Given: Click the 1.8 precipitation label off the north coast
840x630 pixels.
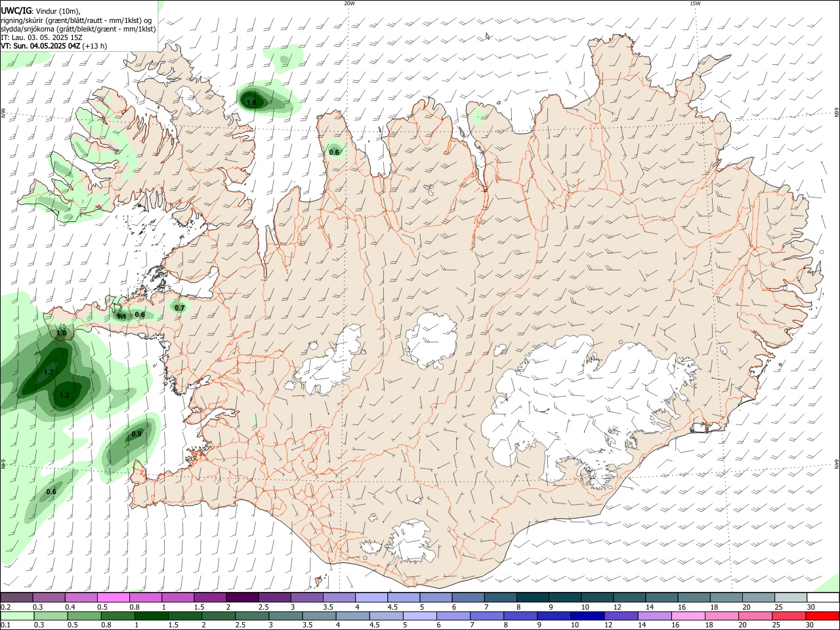Looking at the screenshot, I should coord(251,102).
